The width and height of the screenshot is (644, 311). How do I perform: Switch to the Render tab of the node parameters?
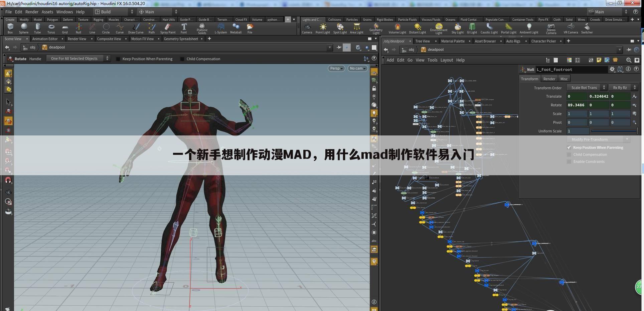pos(549,79)
